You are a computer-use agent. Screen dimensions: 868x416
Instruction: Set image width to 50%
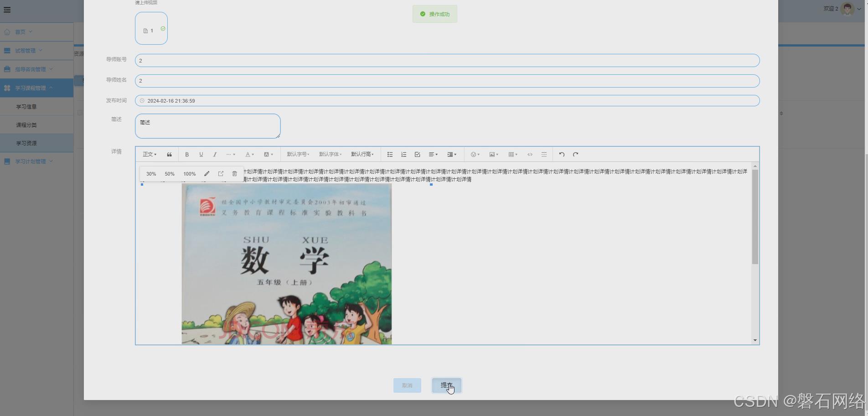pos(170,174)
